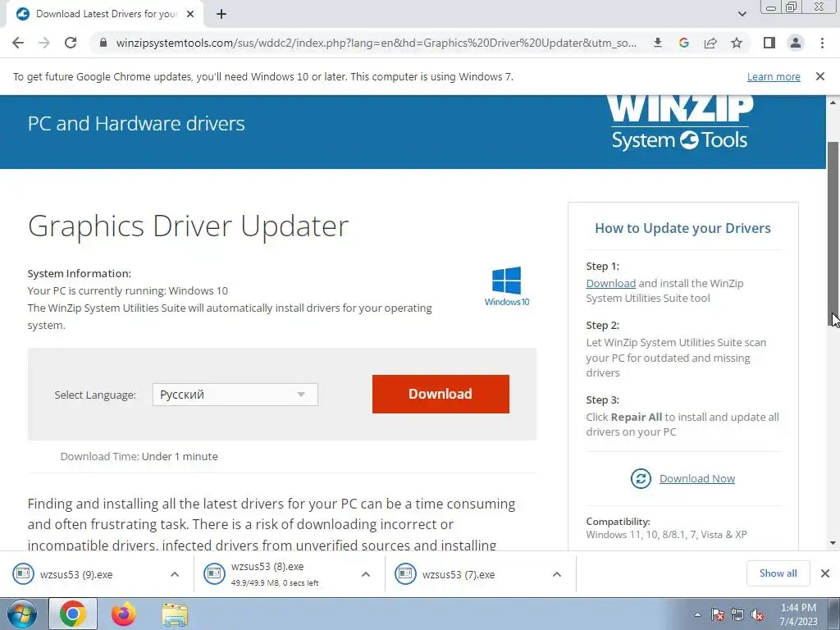Select the Download Latest Drivers tab
Viewport: 840px width, 630px height.
(106, 14)
